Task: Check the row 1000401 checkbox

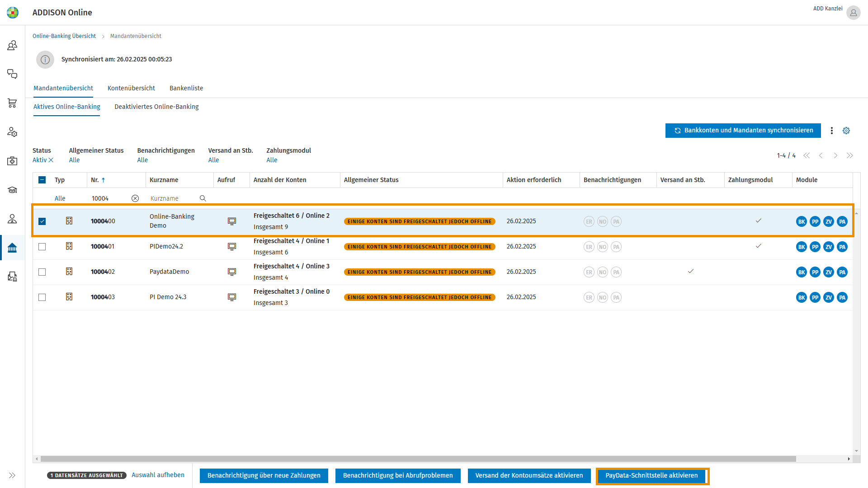Action: tap(42, 247)
